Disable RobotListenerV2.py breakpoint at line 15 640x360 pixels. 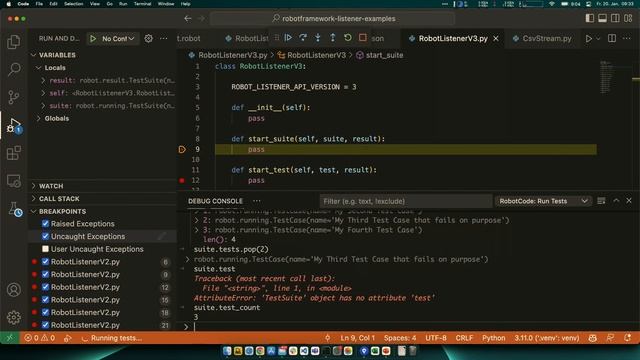(45, 300)
